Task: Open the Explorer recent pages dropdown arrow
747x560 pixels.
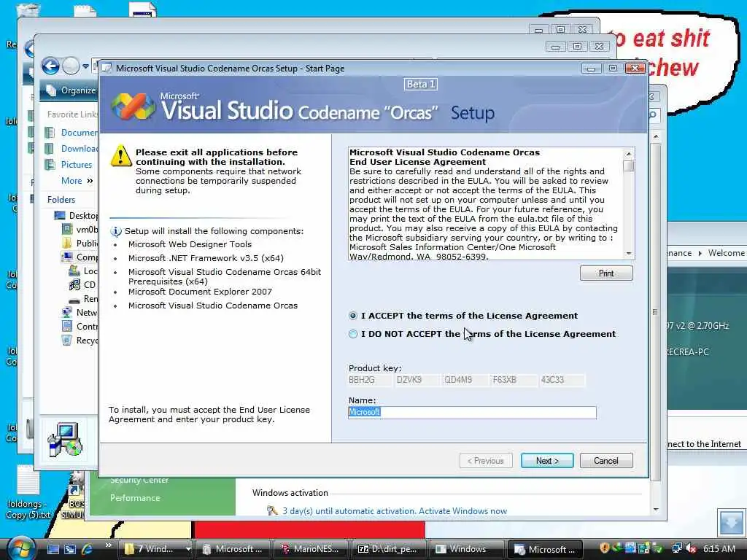Action: [x=85, y=66]
